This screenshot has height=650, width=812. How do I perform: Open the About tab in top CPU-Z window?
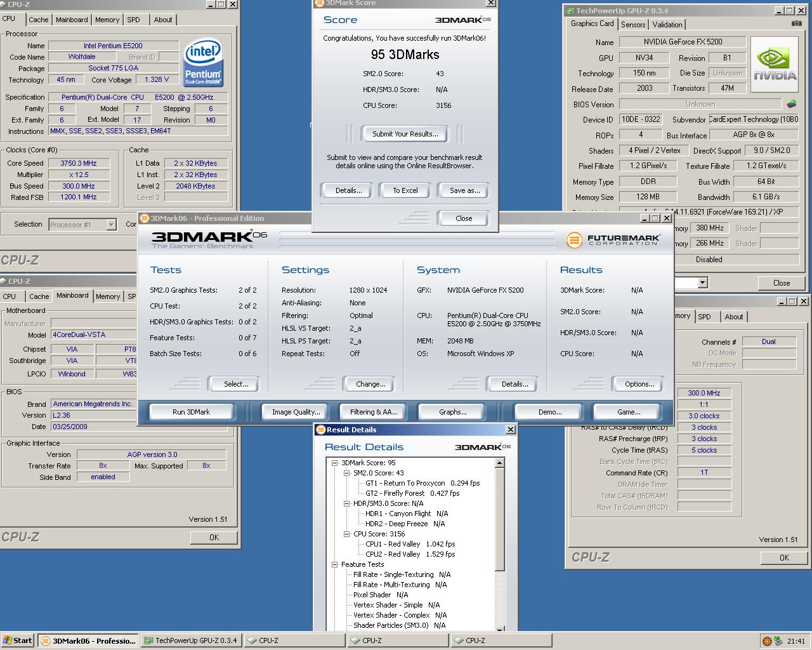click(163, 20)
